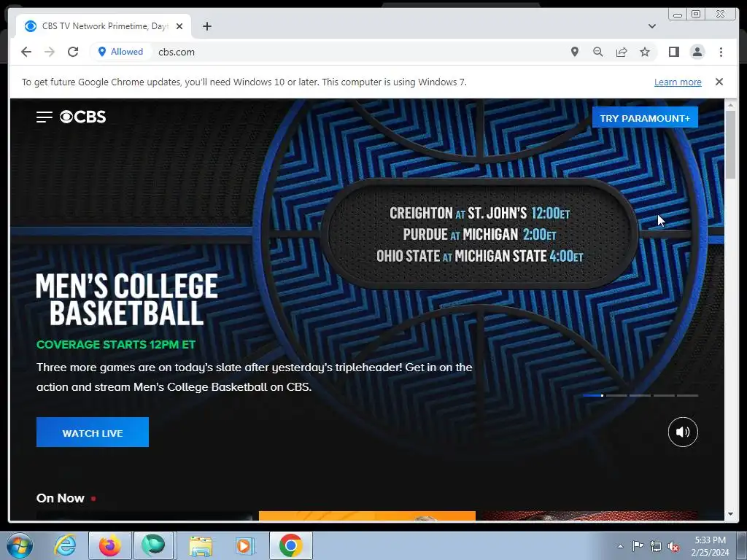The height and width of the screenshot is (560, 747).
Task: Click the Coverage Starts 12PM ET text
Action: pyautogui.click(x=116, y=344)
